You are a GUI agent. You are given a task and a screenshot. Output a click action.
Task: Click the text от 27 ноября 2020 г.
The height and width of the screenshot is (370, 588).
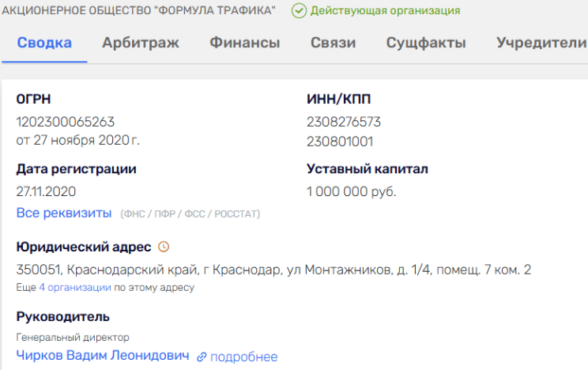[x=78, y=141]
